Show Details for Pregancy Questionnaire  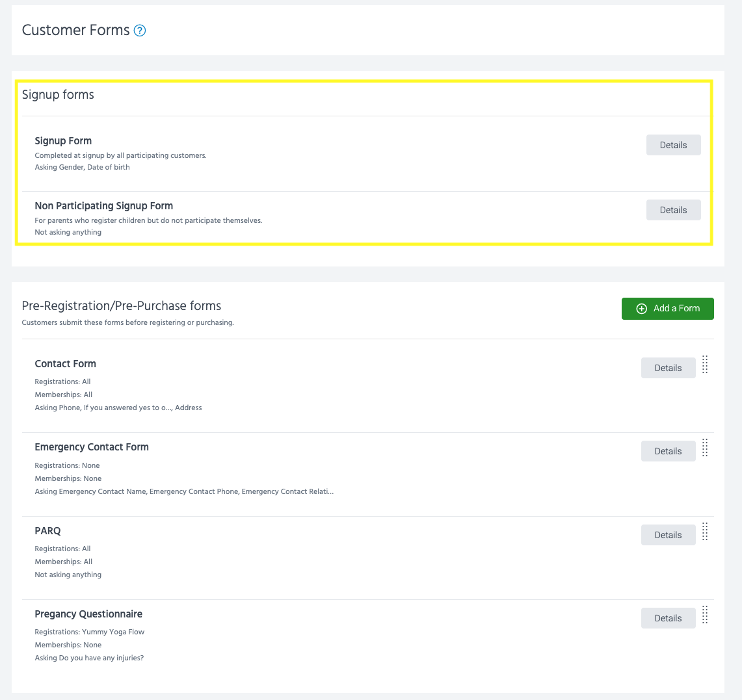coord(668,618)
